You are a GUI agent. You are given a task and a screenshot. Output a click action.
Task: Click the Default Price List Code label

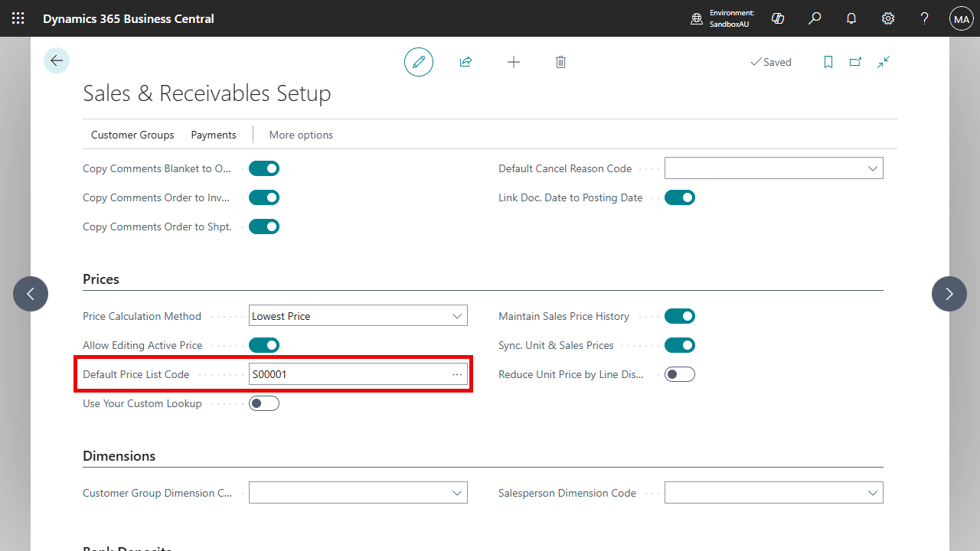pos(136,374)
